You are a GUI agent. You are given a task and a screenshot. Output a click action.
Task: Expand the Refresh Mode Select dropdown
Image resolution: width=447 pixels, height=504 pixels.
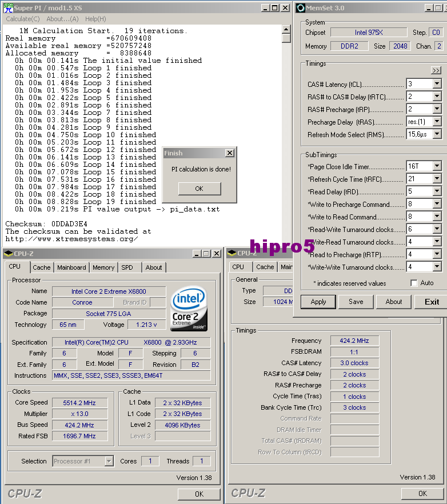pyautogui.click(x=437, y=134)
